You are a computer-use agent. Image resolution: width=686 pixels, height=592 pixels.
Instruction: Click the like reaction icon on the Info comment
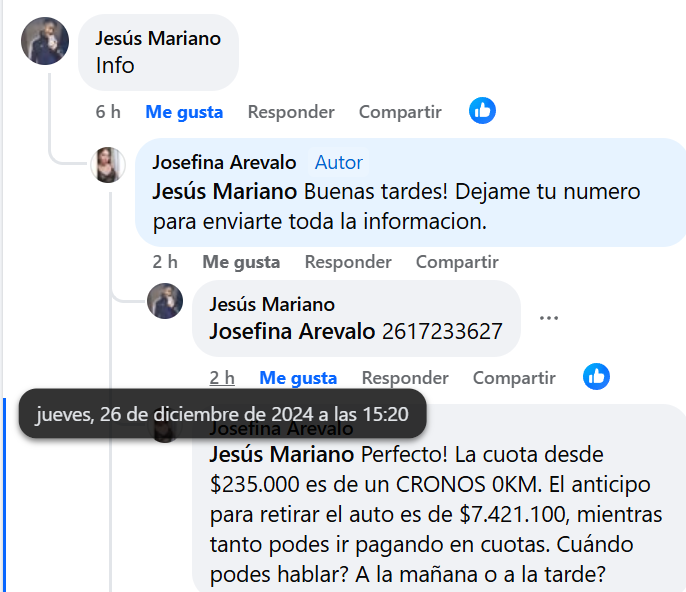point(482,111)
